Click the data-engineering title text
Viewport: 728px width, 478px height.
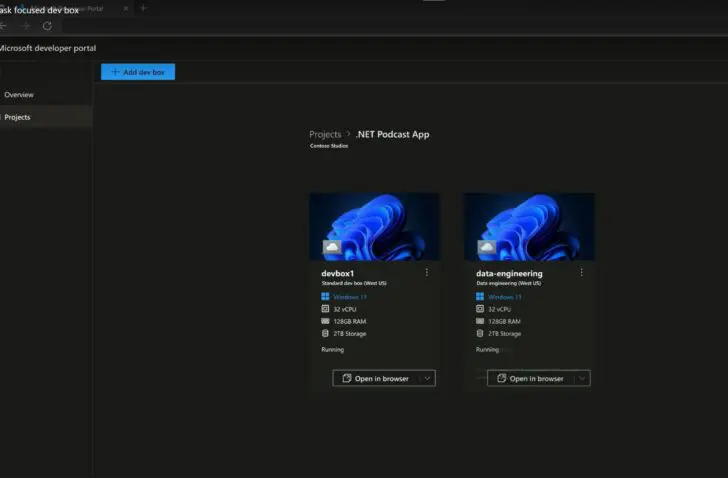pyautogui.click(x=509, y=273)
